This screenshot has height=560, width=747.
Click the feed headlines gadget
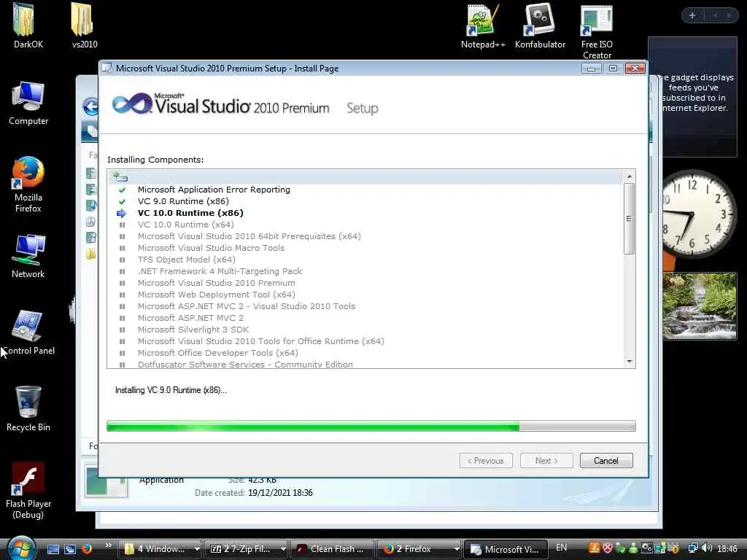point(693,97)
